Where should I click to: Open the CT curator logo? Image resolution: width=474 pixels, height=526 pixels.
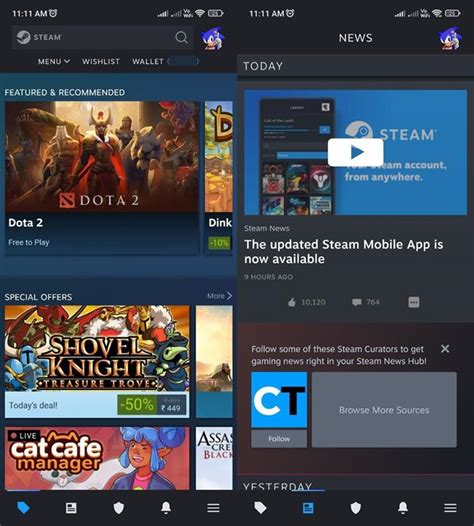tap(279, 400)
